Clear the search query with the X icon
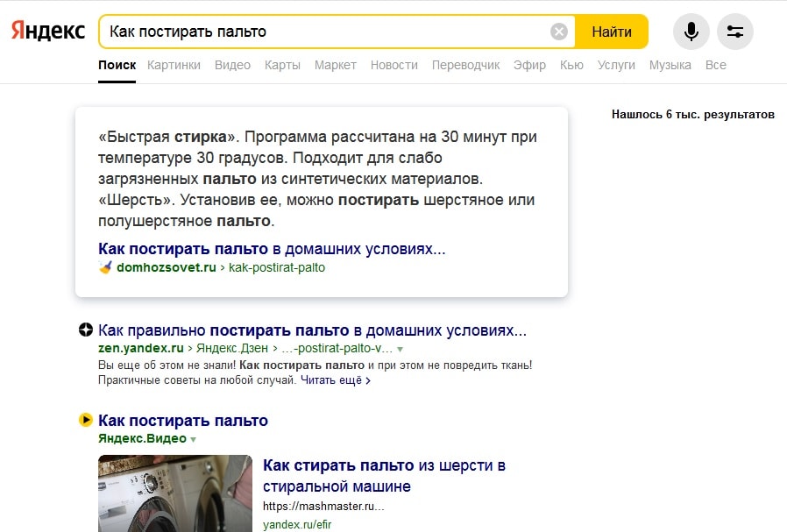The image size is (787, 532). [x=558, y=32]
